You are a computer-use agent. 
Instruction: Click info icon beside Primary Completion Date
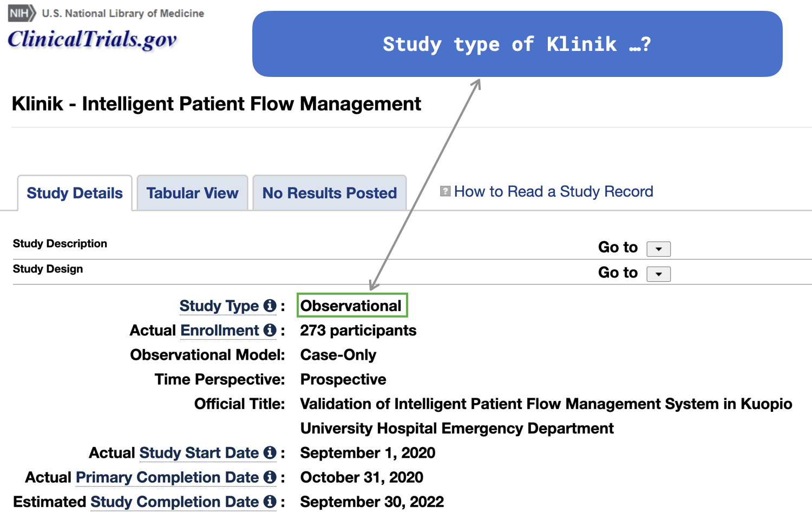[270, 477]
